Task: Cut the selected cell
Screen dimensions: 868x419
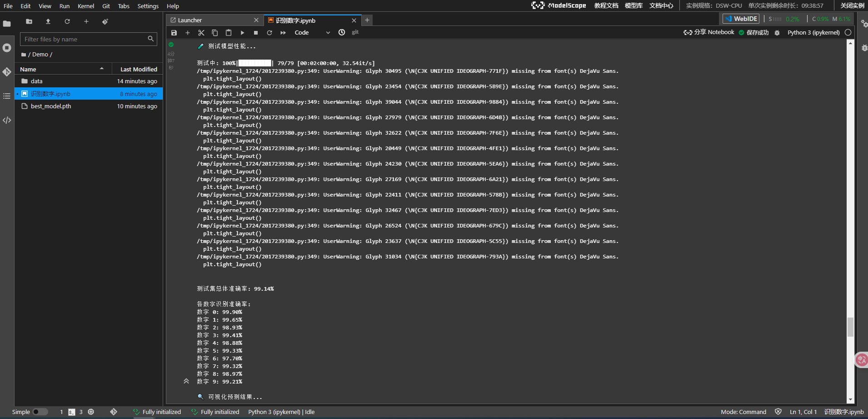Action: point(201,33)
